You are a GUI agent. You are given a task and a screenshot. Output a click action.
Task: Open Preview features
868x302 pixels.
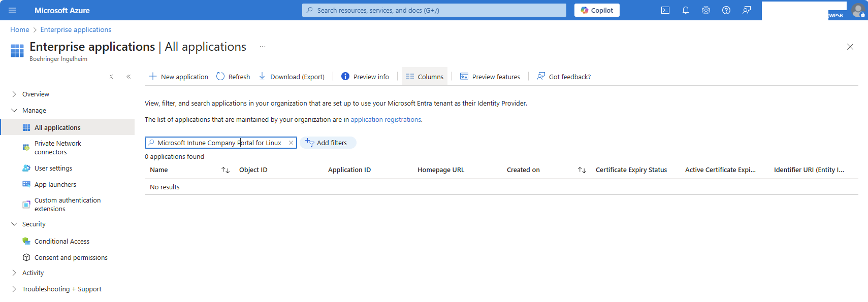[x=490, y=77]
